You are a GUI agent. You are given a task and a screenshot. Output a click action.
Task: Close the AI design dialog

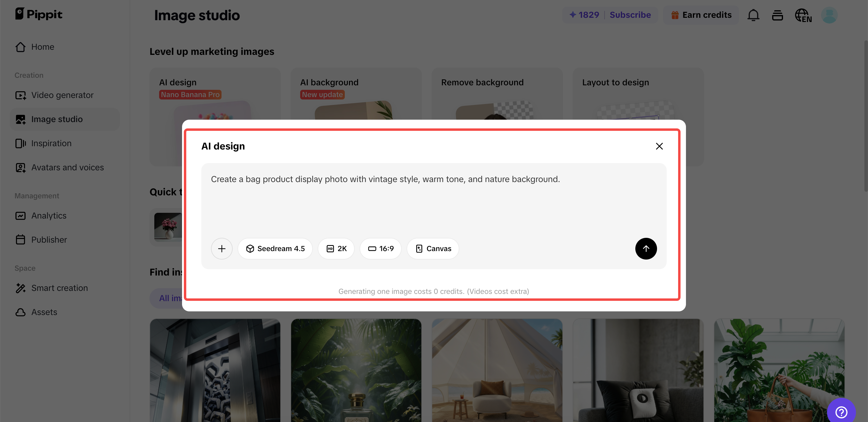[659, 146]
